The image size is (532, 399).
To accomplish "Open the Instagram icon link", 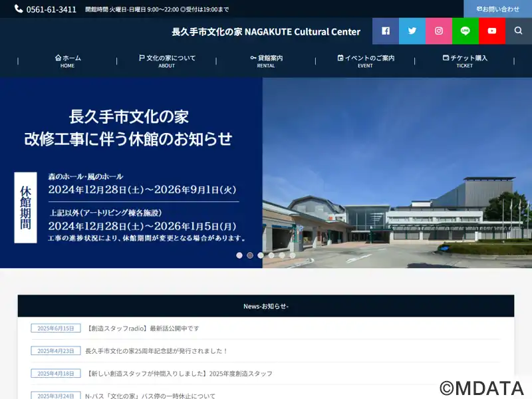I will [439, 31].
